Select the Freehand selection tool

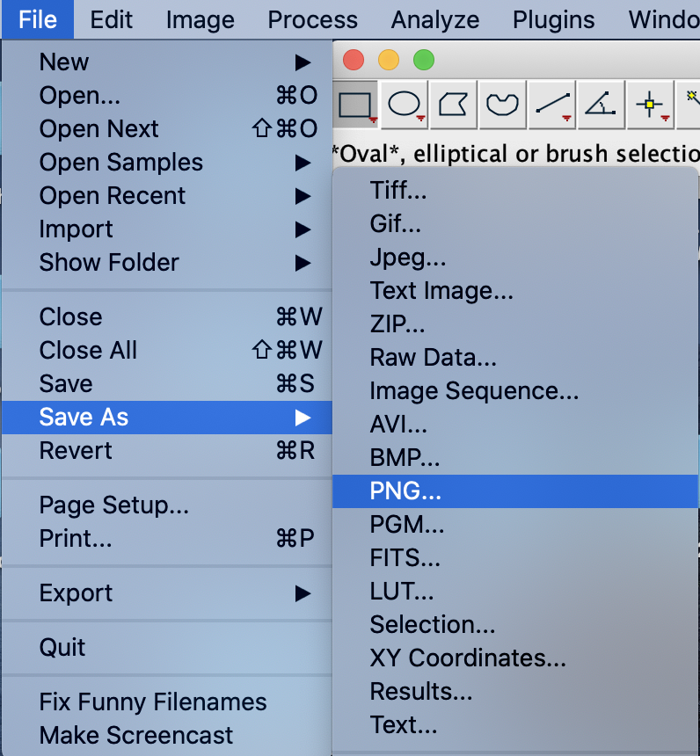[x=502, y=105]
